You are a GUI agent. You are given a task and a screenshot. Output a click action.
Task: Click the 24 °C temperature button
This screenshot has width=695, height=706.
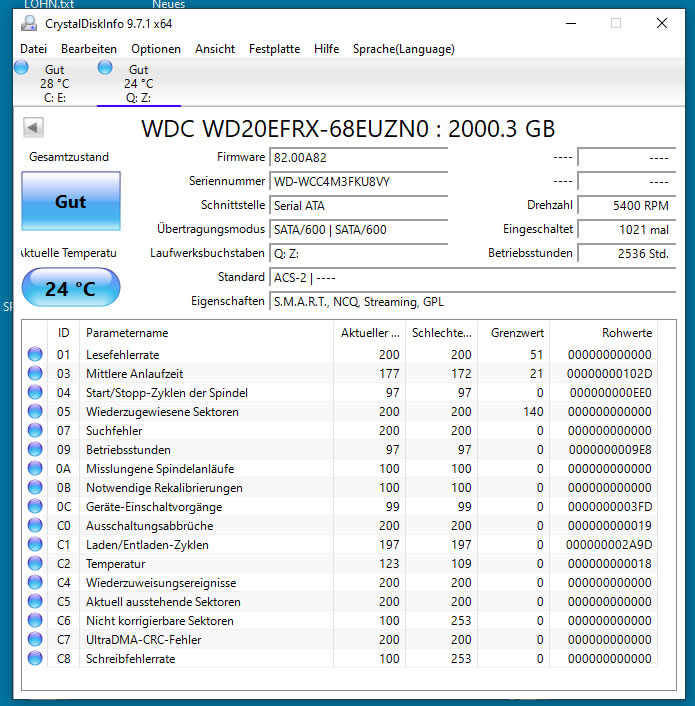pyautogui.click(x=70, y=289)
